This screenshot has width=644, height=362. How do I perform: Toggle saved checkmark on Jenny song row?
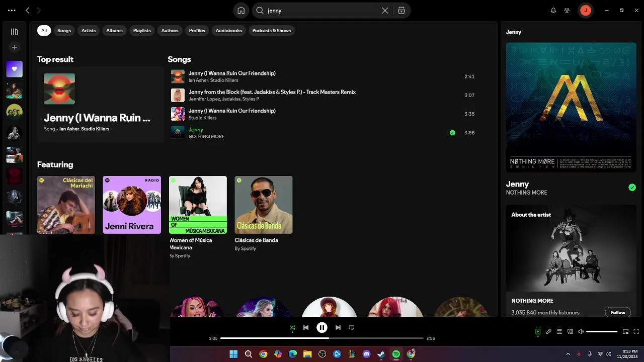tap(452, 133)
